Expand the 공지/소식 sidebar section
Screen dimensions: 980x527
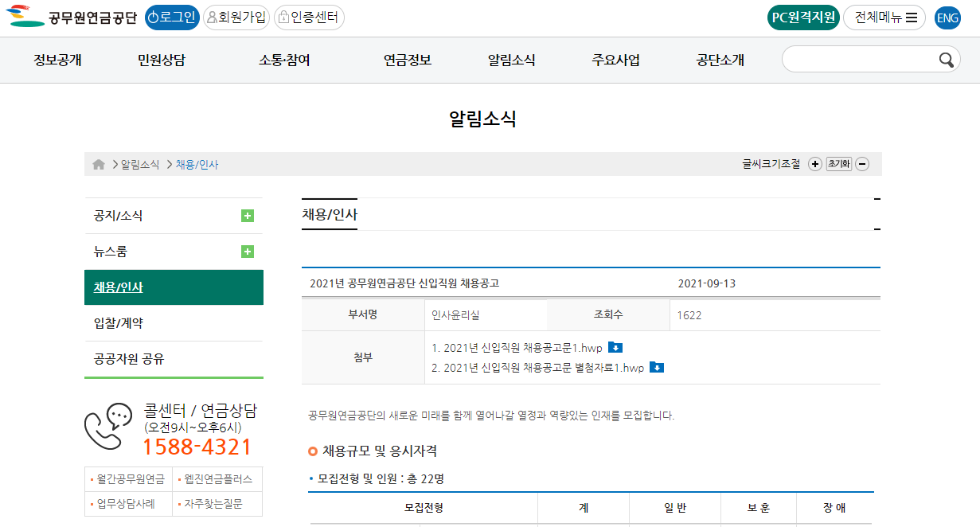[249, 215]
